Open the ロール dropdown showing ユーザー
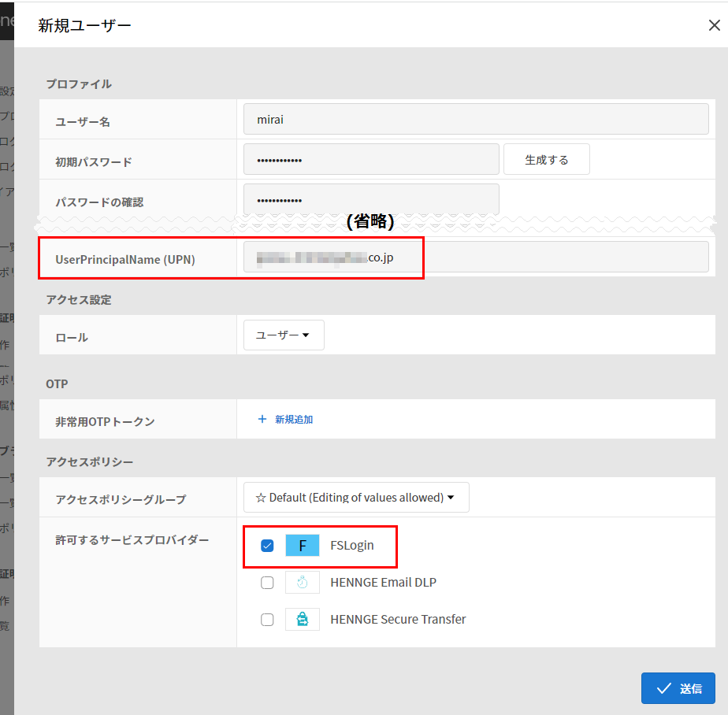The image size is (728, 715). click(284, 335)
